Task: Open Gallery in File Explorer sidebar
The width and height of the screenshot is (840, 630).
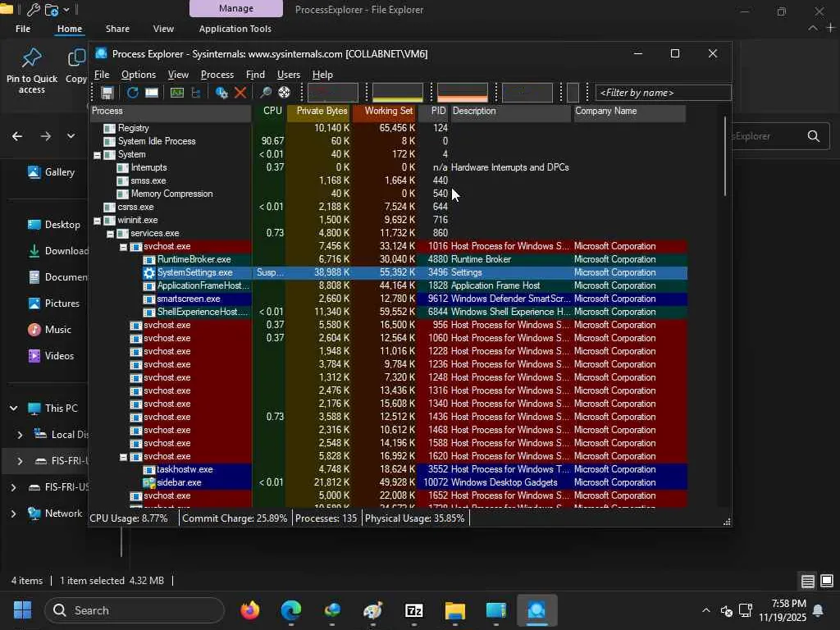Action: pos(51,172)
